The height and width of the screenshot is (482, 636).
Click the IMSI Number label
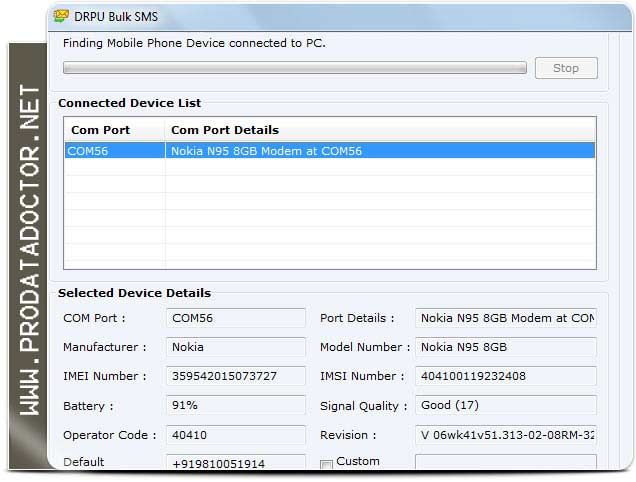(362, 376)
